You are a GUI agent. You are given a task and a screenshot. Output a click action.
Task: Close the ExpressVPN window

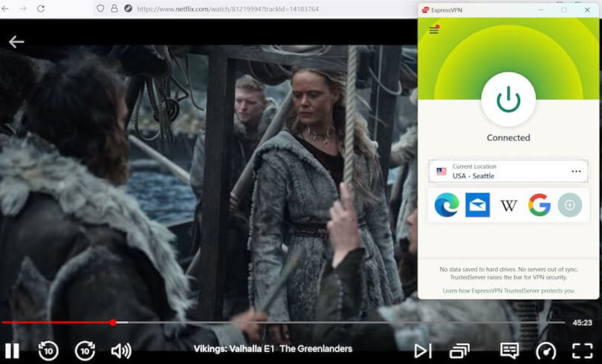[587, 10]
